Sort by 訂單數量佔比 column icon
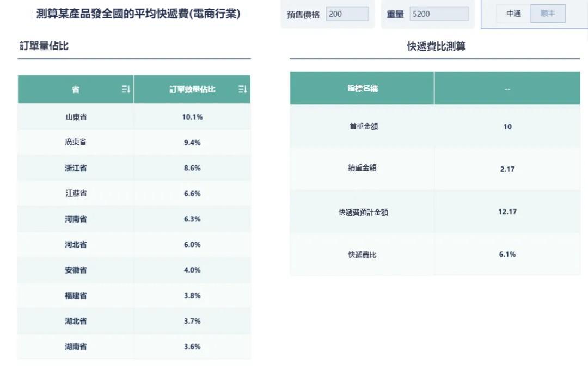Screen dimensions: 588x389 point(243,89)
